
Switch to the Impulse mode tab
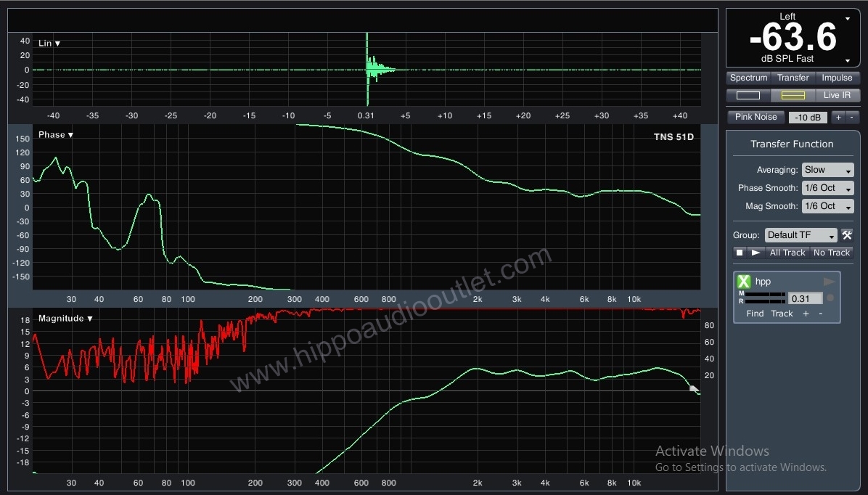[x=837, y=78]
